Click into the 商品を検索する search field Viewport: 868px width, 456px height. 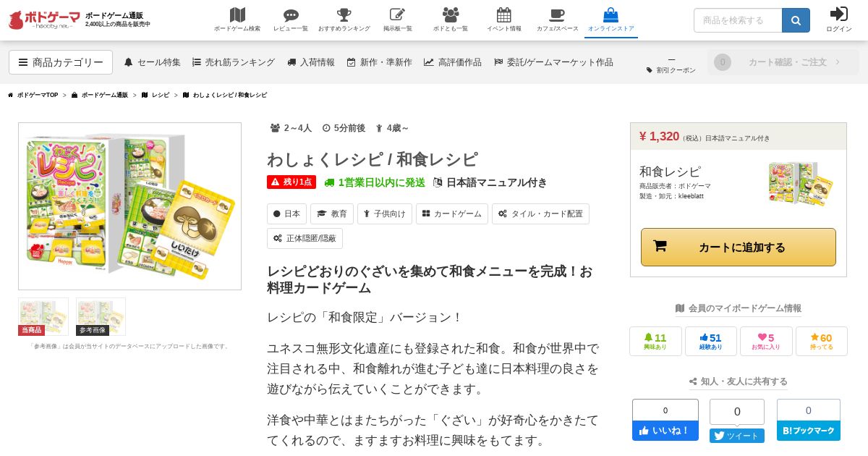pos(738,20)
